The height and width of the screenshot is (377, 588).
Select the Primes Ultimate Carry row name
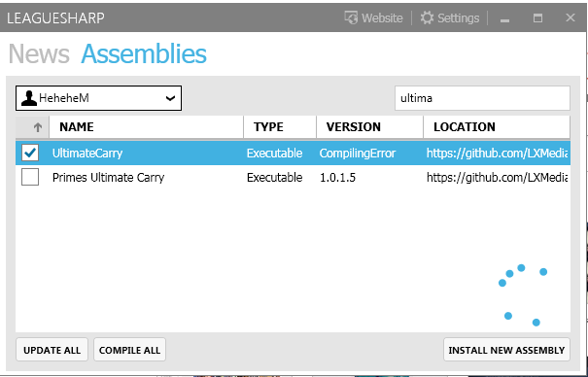point(109,177)
